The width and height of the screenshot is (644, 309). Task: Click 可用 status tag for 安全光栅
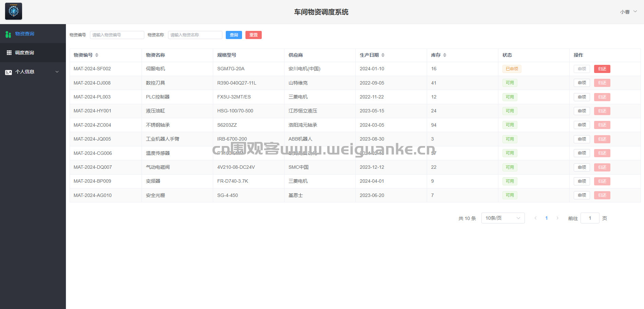(x=510, y=195)
